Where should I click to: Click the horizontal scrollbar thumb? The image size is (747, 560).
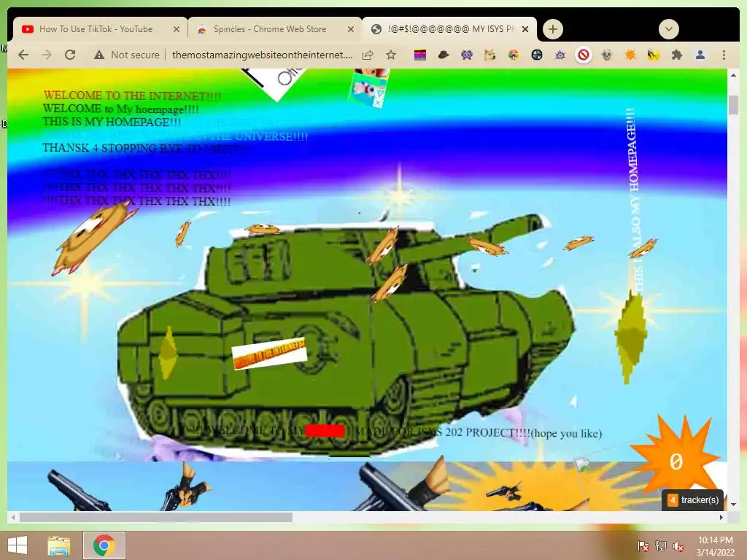tap(156, 517)
